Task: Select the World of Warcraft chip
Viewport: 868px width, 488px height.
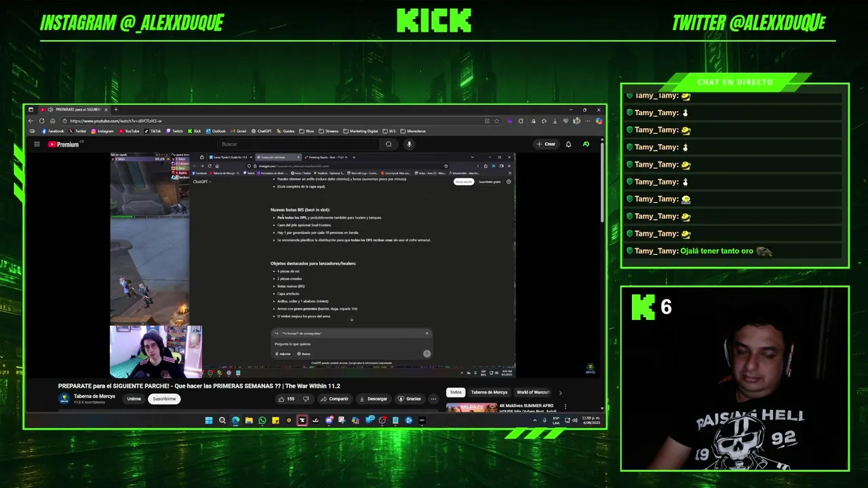Action: coord(533,392)
